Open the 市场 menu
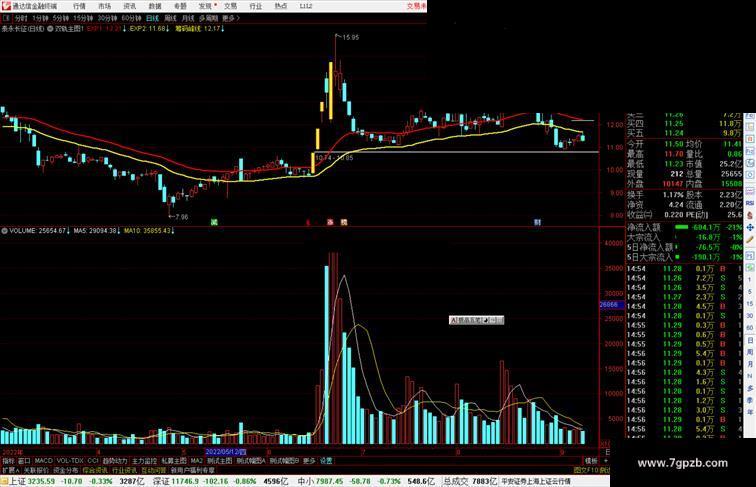 point(104,6)
